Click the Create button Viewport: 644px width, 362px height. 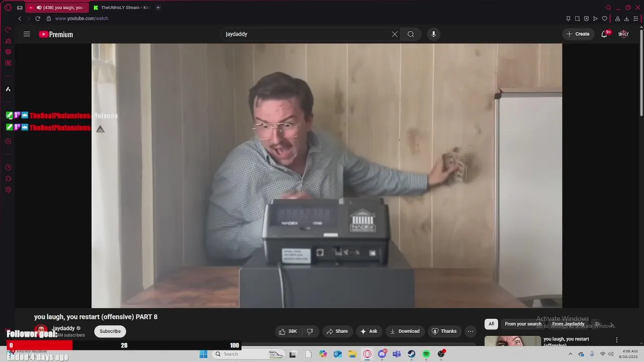pos(578,34)
